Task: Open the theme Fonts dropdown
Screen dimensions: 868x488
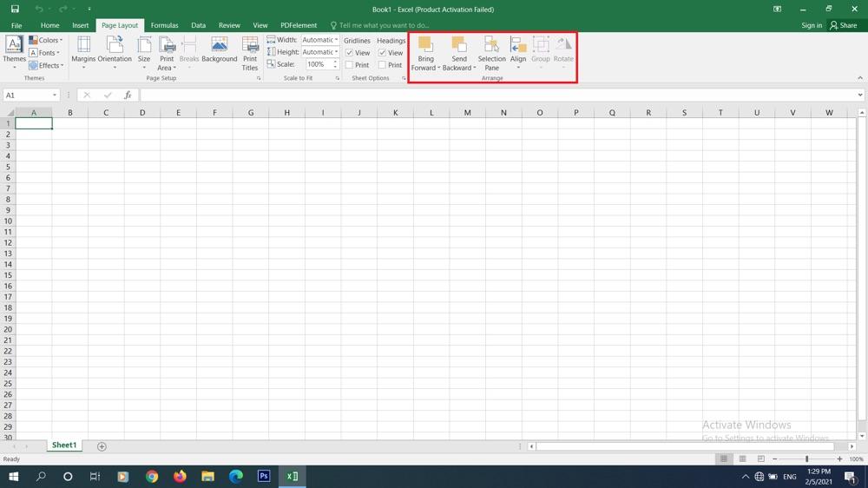Action: (44, 53)
